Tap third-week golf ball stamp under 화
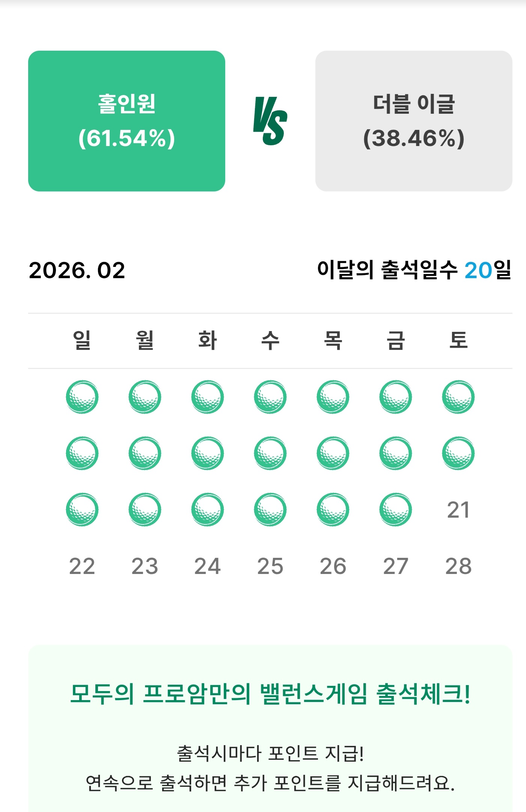 [208, 509]
